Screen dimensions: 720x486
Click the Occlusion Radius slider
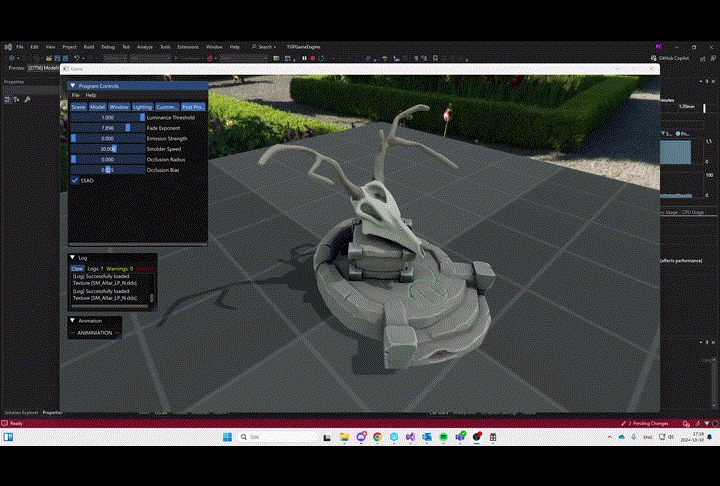click(x=107, y=159)
